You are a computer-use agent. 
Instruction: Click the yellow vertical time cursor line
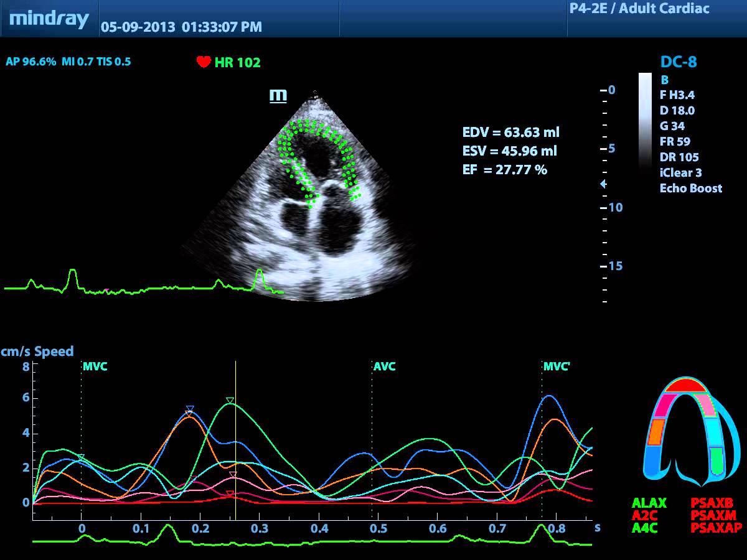(235, 436)
